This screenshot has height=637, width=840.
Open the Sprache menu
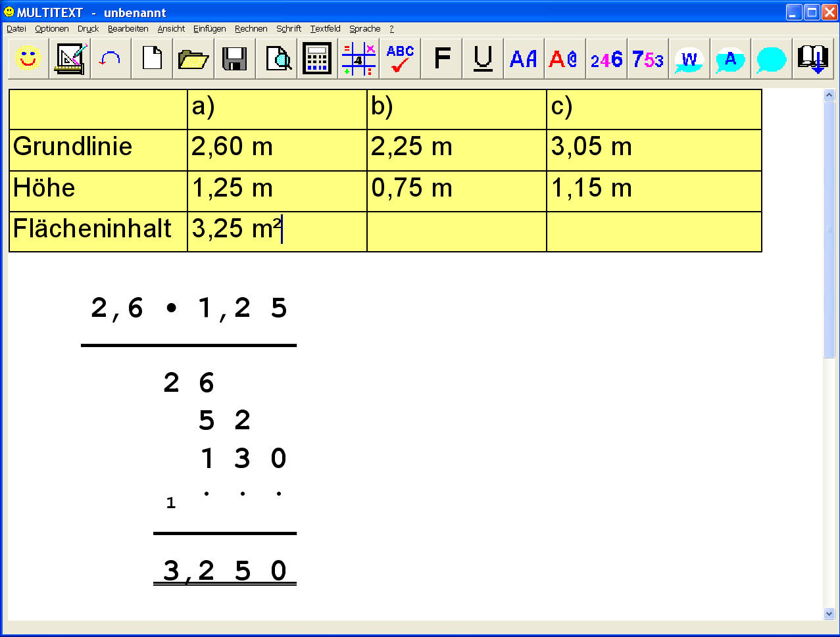tap(364, 29)
